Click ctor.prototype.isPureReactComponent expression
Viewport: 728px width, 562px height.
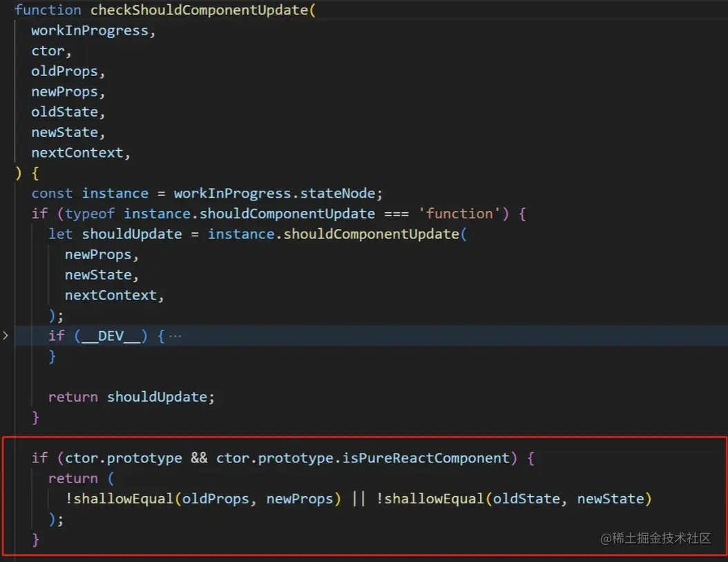coord(363,458)
